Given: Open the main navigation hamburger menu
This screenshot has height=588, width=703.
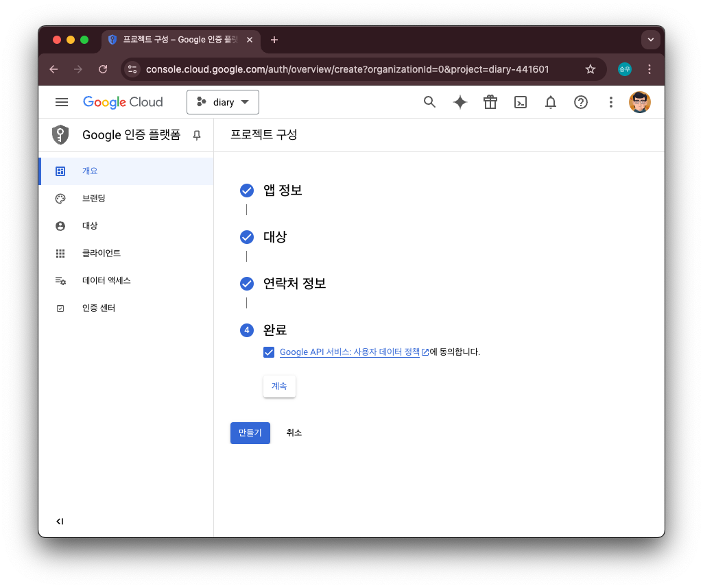Looking at the screenshot, I should tap(62, 102).
